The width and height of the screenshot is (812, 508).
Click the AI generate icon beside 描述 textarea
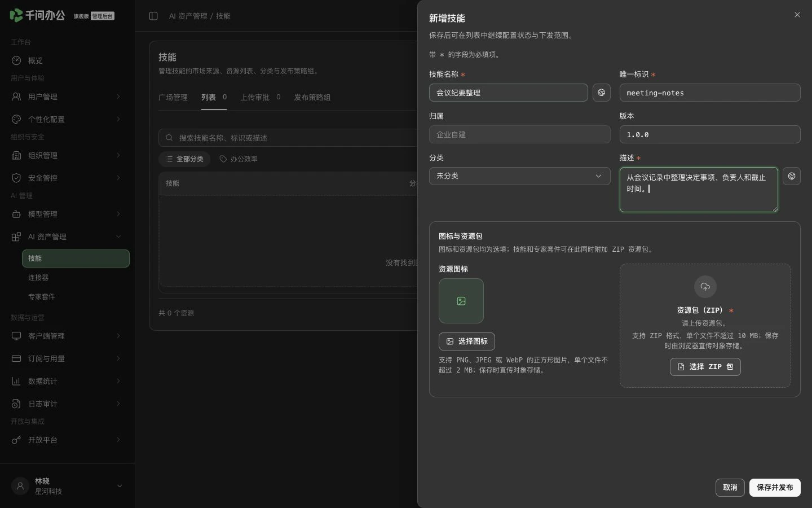point(792,176)
